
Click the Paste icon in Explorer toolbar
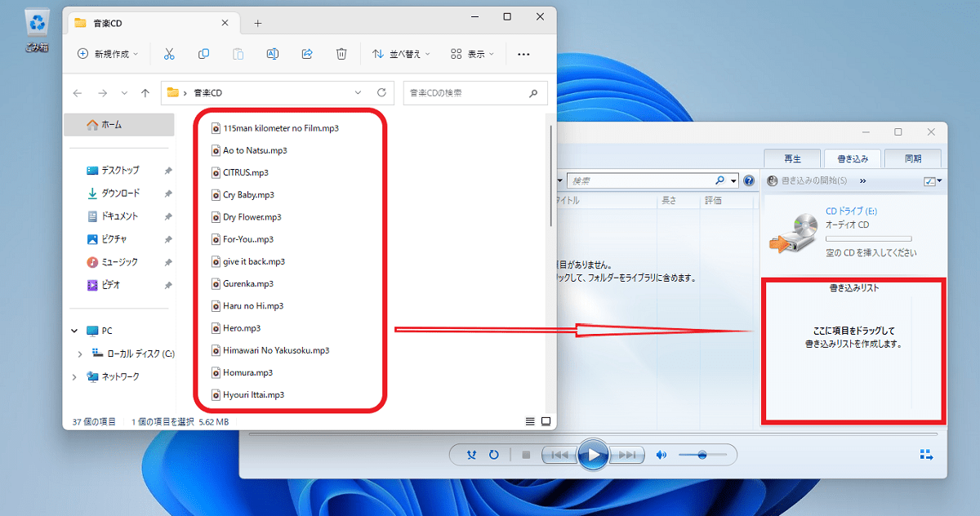[238, 53]
